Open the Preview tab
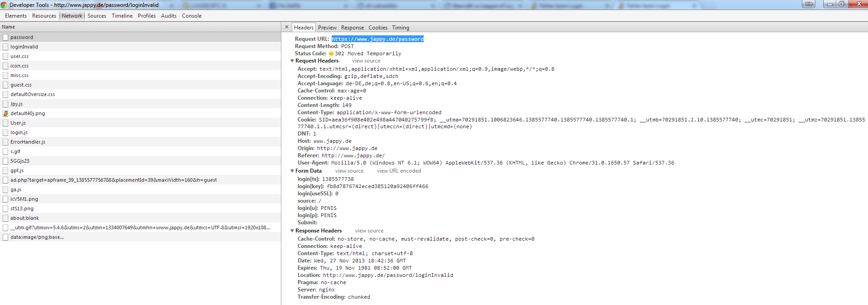868x305 pixels. pos(327,28)
